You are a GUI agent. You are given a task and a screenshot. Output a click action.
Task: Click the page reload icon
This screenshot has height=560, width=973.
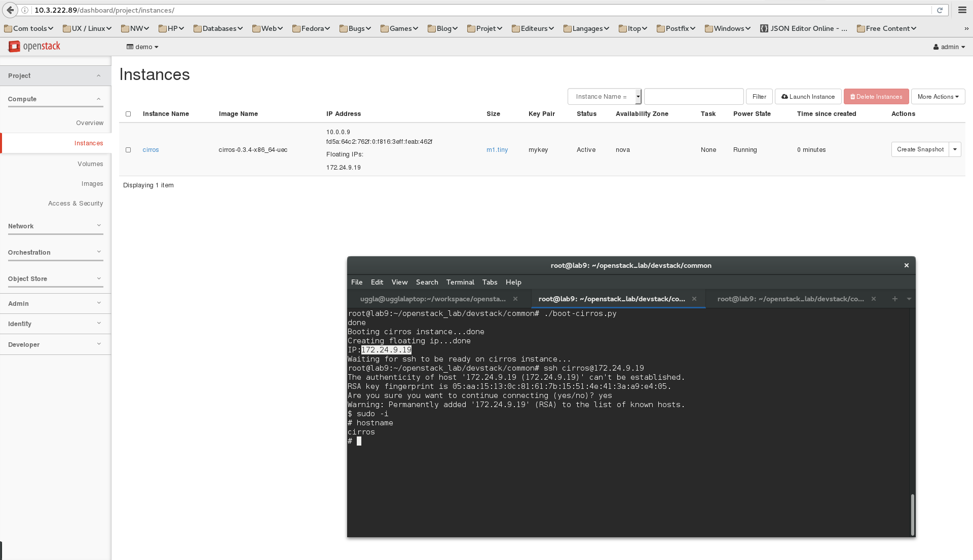point(940,10)
